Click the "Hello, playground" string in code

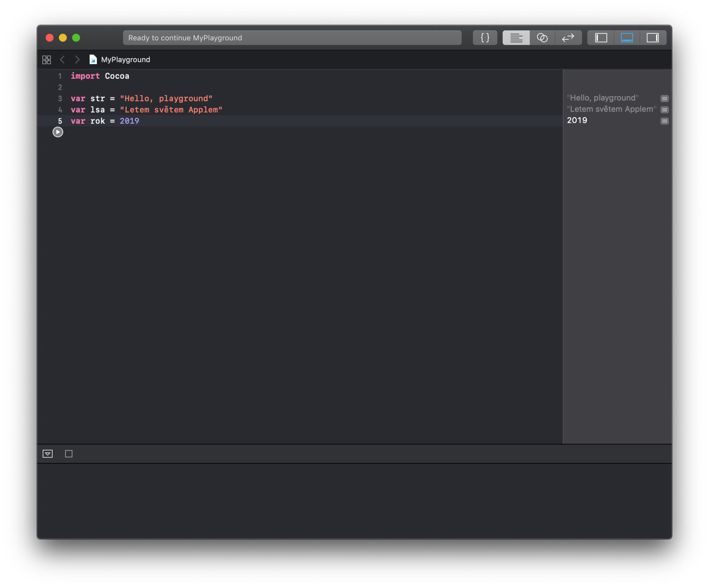click(x=166, y=98)
